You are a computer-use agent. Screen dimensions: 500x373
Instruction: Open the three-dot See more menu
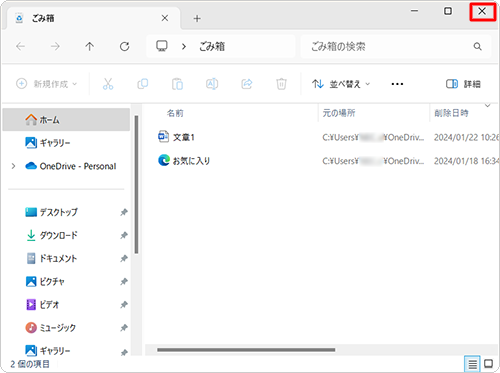pyautogui.click(x=397, y=84)
